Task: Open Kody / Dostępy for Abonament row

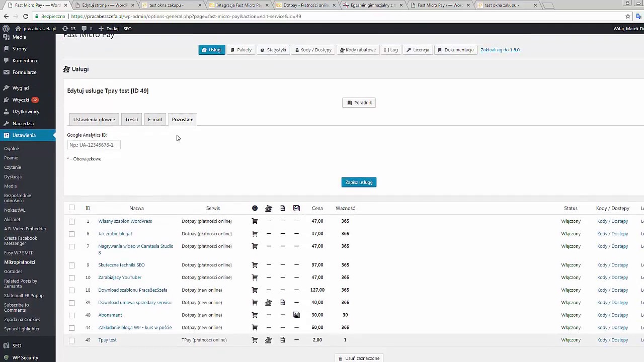Action: tap(612, 315)
